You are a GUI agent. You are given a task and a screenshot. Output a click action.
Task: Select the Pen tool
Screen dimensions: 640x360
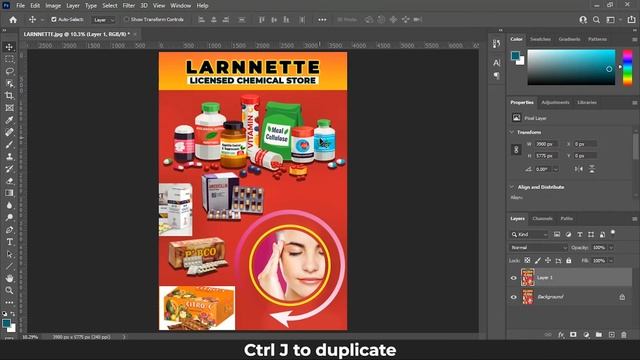coord(9,229)
